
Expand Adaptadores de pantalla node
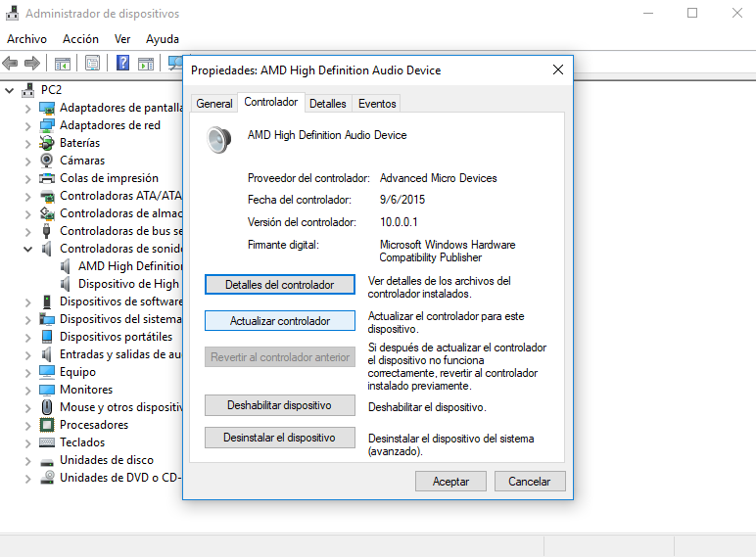(28, 109)
